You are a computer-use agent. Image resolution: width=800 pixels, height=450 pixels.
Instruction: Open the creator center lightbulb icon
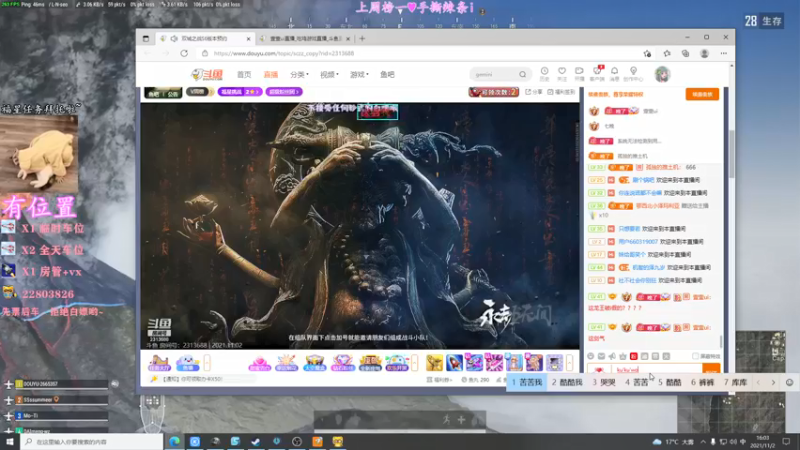(x=633, y=73)
